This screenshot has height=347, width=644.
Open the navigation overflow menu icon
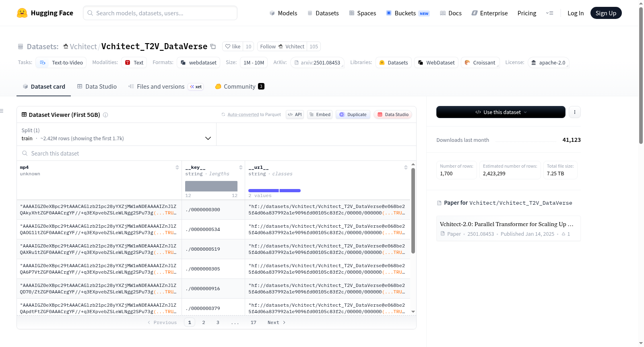pos(549,13)
